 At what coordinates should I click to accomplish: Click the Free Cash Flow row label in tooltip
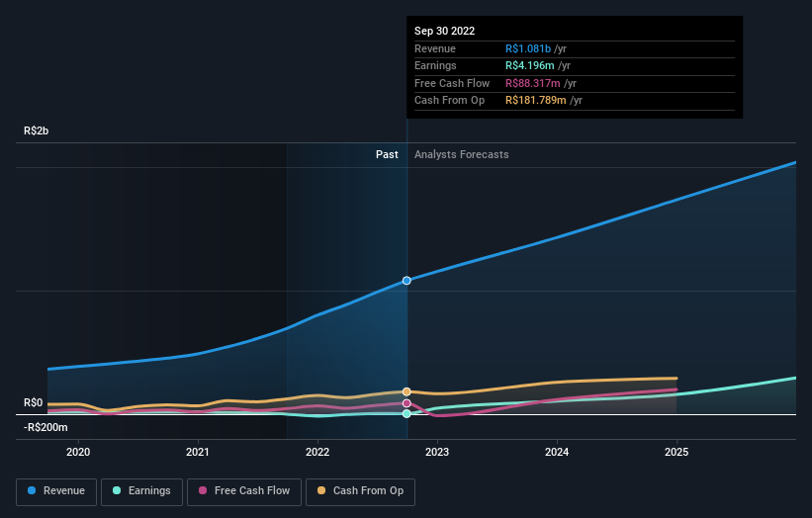coord(452,83)
